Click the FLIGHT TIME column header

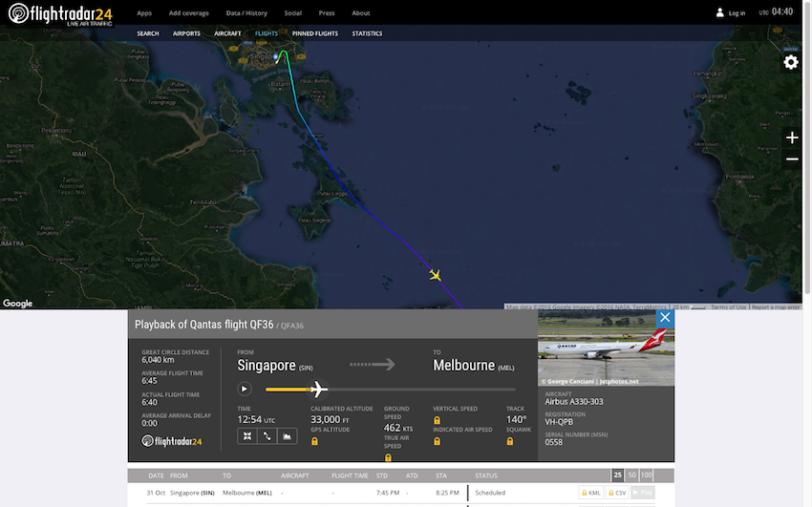(350, 475)
